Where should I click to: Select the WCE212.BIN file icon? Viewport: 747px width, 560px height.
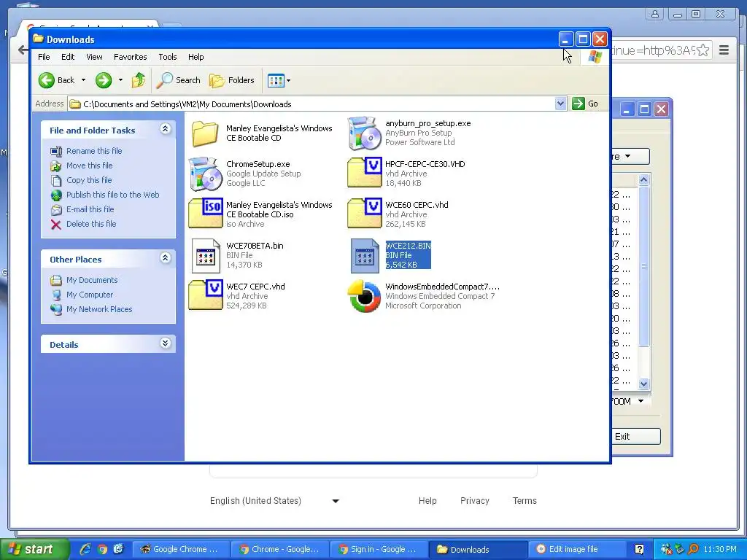[x=365, y=256]
